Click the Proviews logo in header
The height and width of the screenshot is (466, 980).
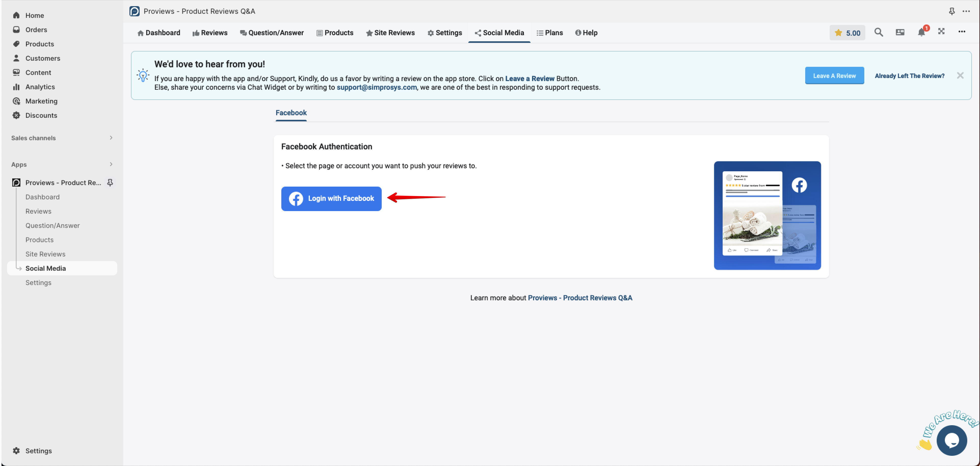134,11
